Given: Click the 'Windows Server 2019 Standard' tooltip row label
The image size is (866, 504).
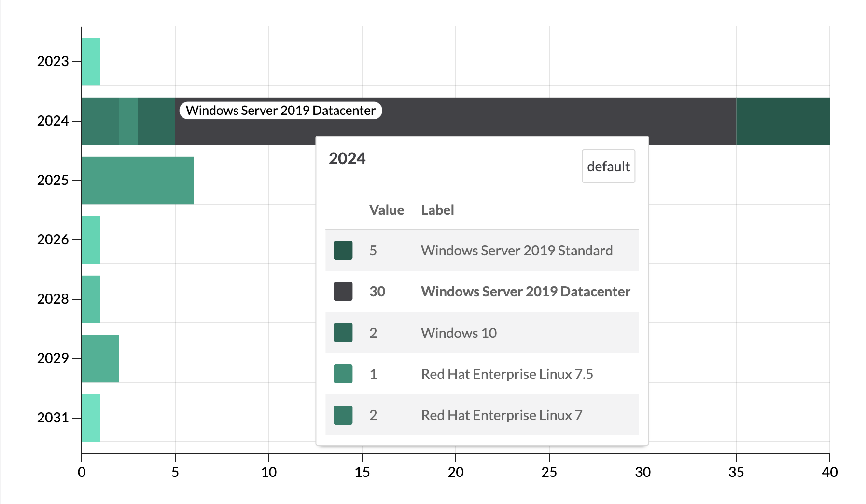Looking at the screenshot, I should pos(517,250).
